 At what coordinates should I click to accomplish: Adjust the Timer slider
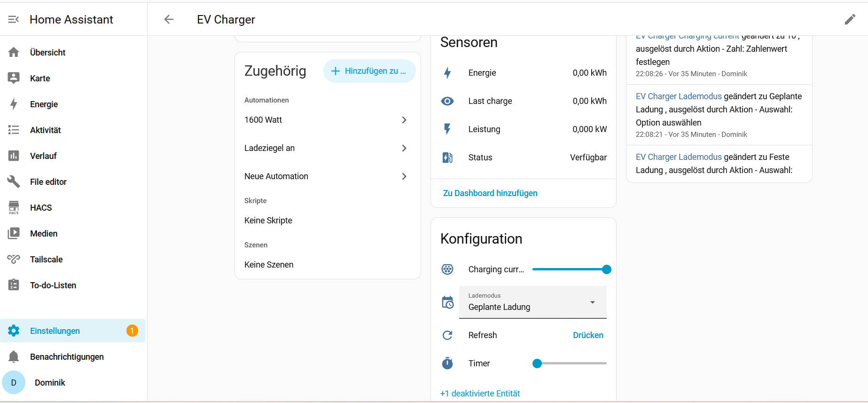point(570,363)
